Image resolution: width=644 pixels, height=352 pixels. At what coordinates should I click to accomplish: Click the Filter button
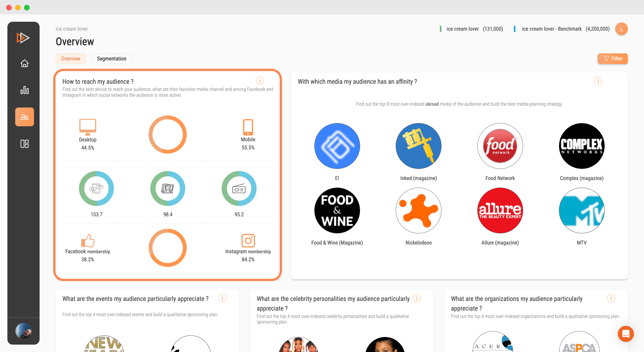[613, 58]
